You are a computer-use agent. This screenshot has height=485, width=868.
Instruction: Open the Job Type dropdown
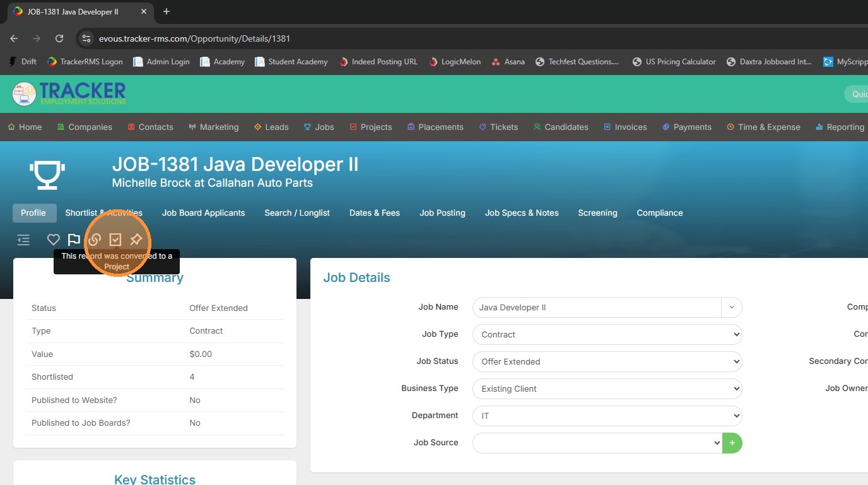[606, 334]
